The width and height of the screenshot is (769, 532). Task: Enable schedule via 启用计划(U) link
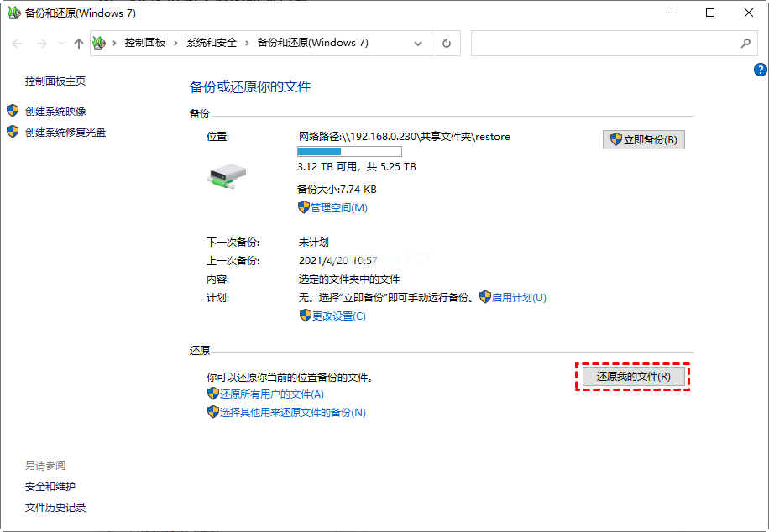pyautogui.click(x=522, y=297)
